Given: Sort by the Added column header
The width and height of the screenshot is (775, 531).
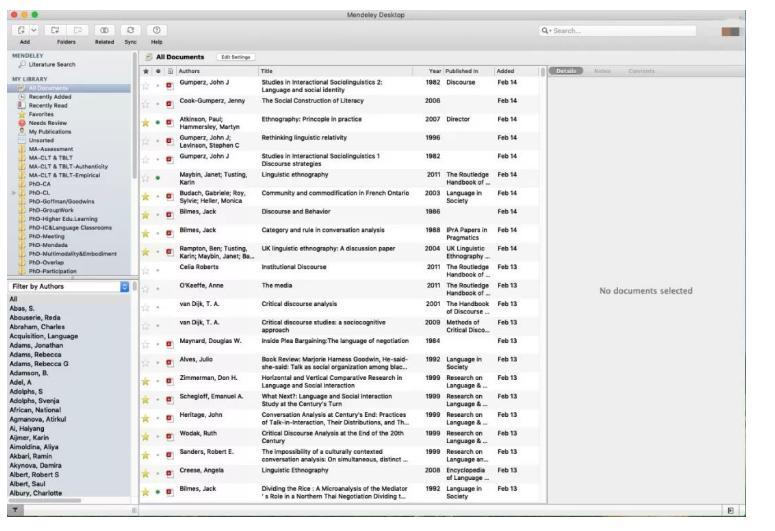Looking at the screenshot, I should [x=516, y=71].
